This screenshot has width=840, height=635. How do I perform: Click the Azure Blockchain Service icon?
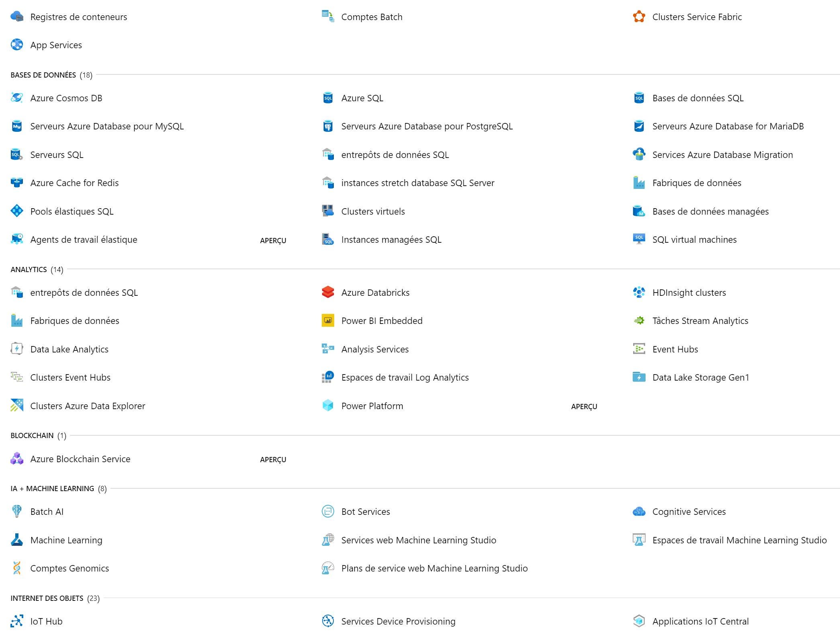point(17,459)
